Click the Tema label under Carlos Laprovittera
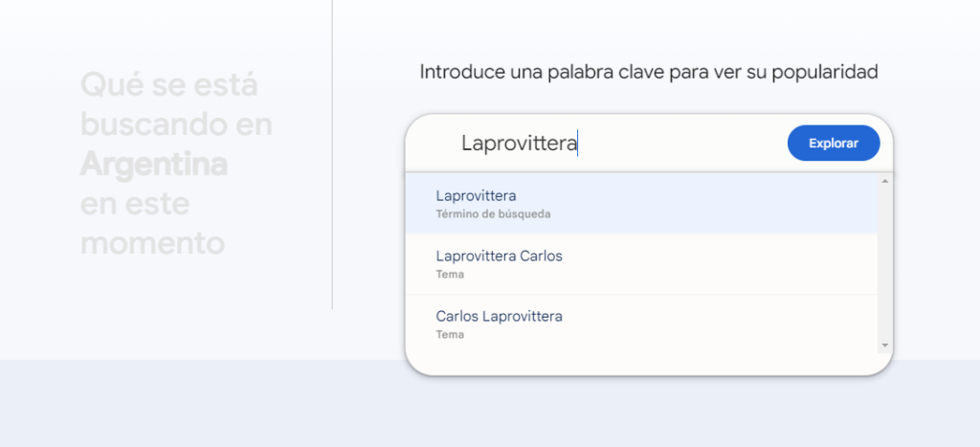The width and height of the screenshot is (980, 447). click(x=450, y=334)
